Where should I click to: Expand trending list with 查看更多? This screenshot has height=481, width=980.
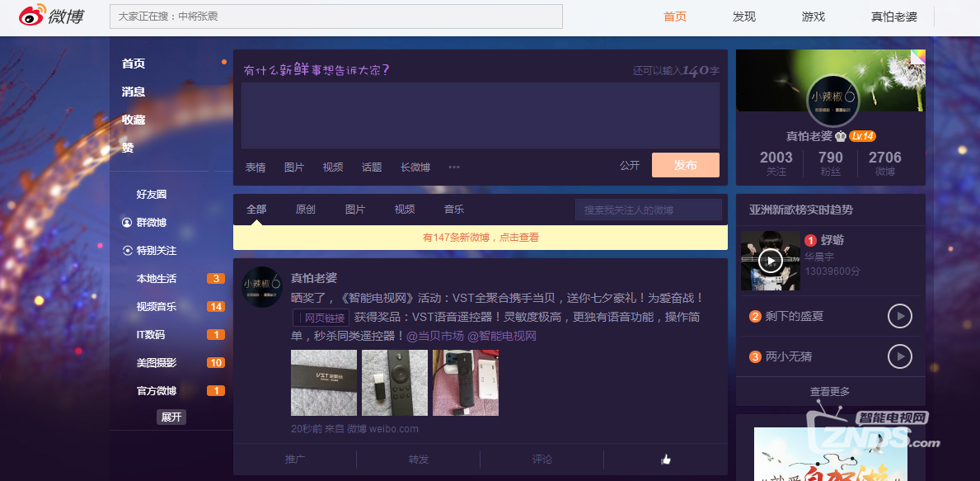(829, 392)
